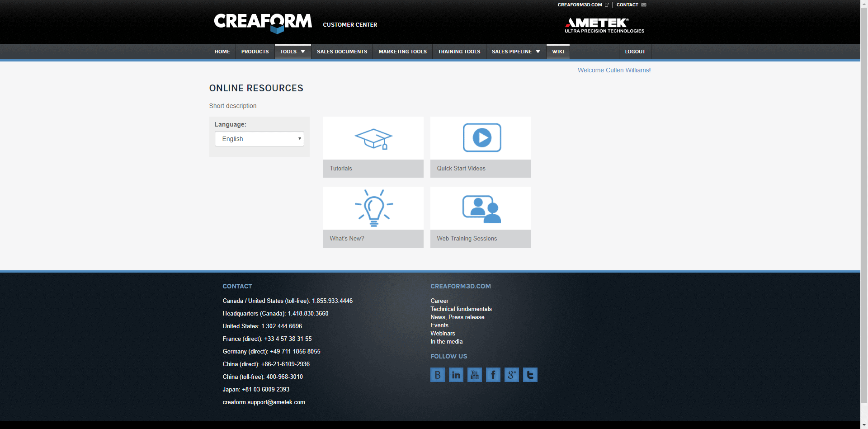Open the Marketing Tools menu item

coord(402,52)
